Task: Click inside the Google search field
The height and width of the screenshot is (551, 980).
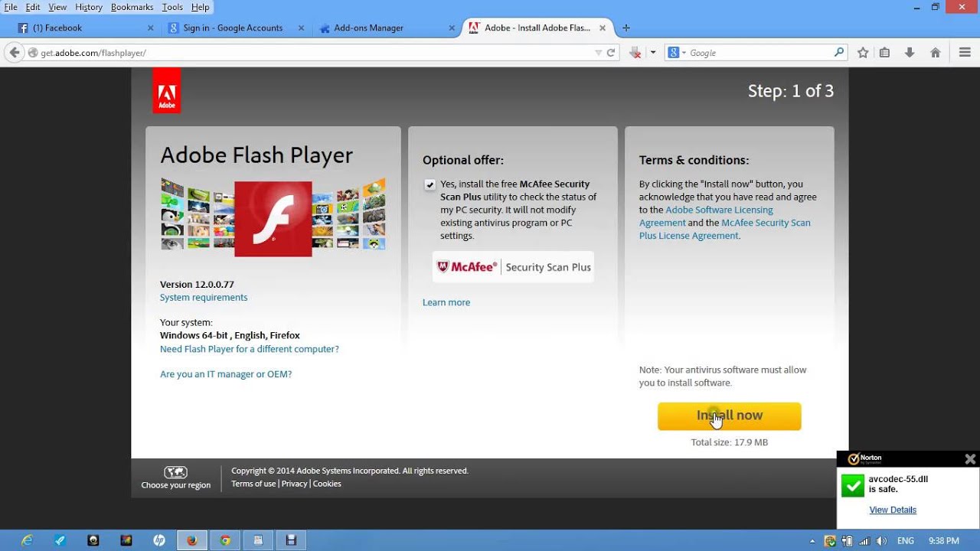Action: coord(758,53)
